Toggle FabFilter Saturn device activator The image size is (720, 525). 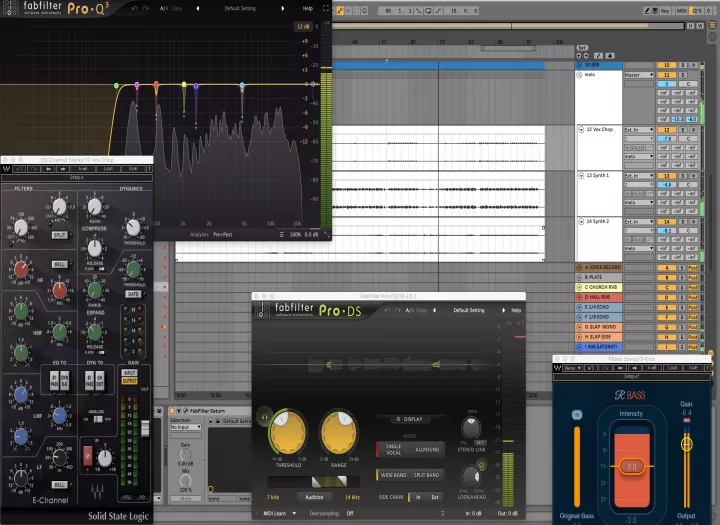[x=172, y=411]
